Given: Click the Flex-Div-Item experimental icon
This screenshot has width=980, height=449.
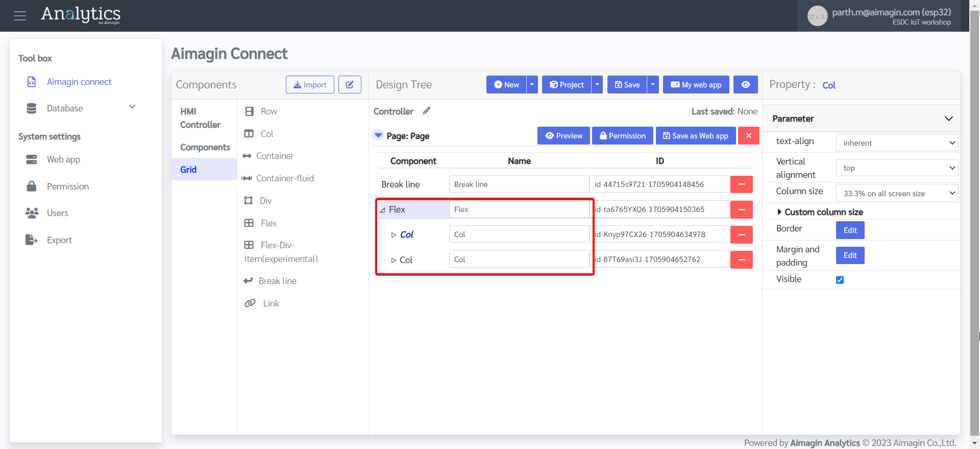Looking at the screenshot, I should click(249, 245).
